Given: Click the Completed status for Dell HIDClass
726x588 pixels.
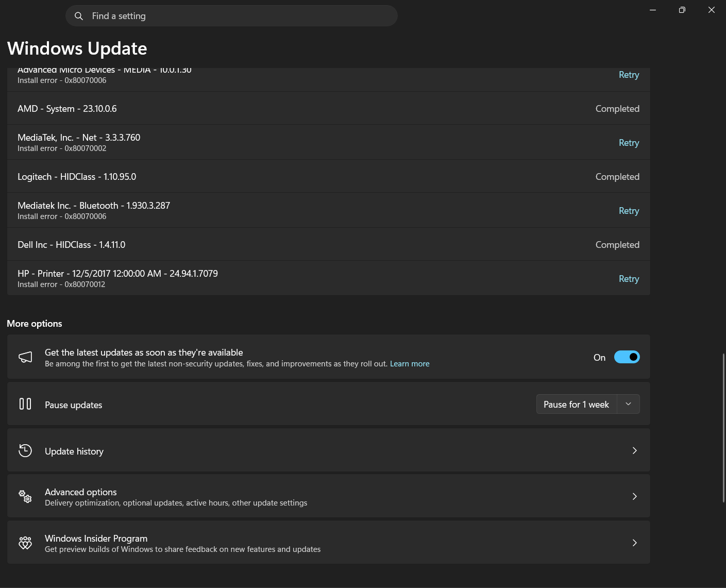Looking at the screenshot, I should pyautogui.click(x=617, y=245).
